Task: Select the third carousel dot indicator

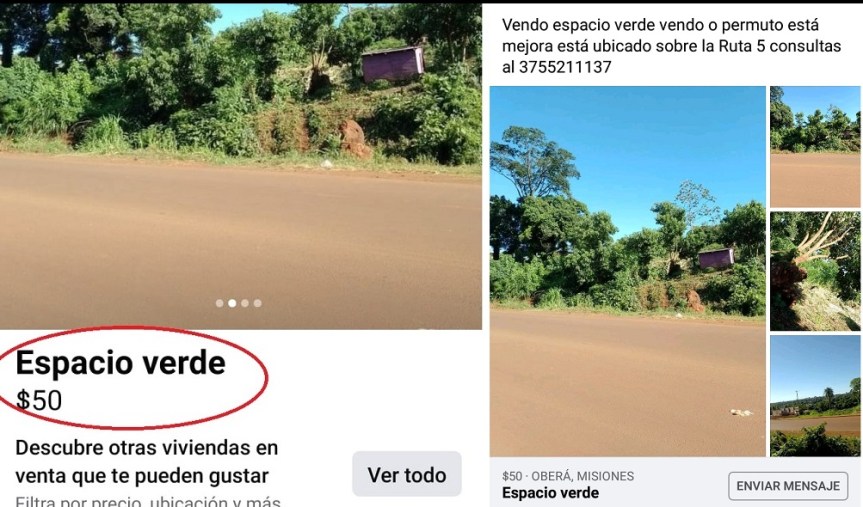Action: pyautogui.click(x=245, y=303)
